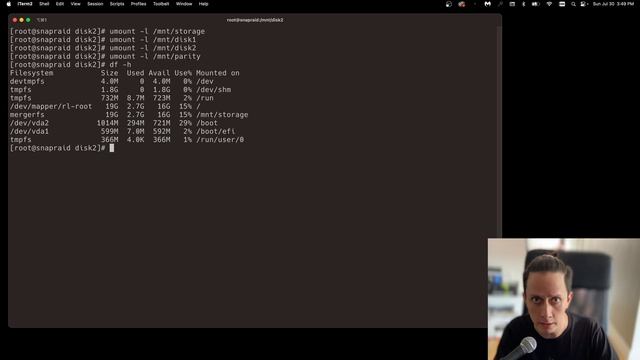Click the Malwarebytes M menu bar icon

pyautogui.click(x=487, y=4)
